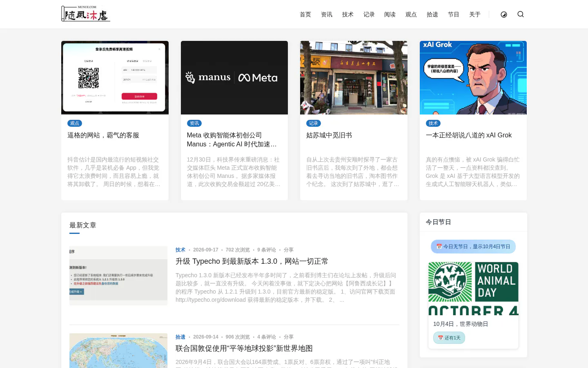Open the 技术 menu item
This screenshot has height=368, width=588.
coord(348,14)
